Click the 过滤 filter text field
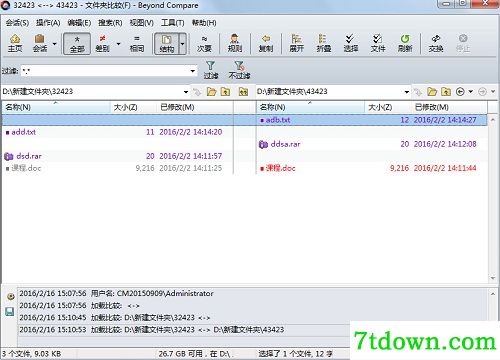This screenshot has width=500, height=360. [x=104, y=71]
